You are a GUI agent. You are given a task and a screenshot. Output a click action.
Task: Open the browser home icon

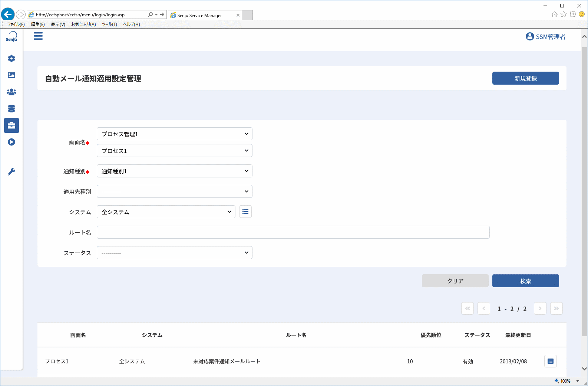coord(555,14)
